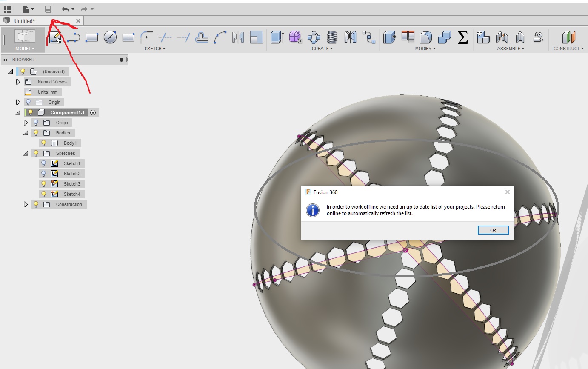Select the Trim tool in Sketch
This screenshot has width=588, height=369.
pos(165,37)
